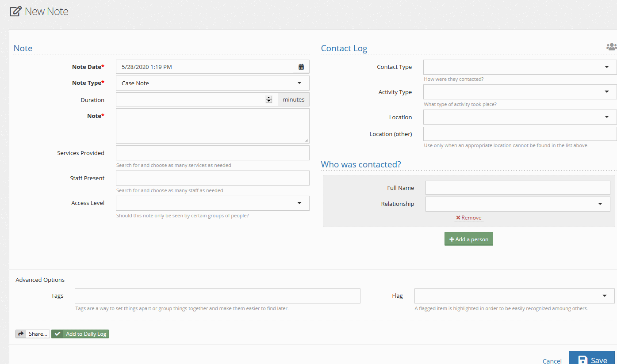The image size is (617, 364).
Task: Click the Full Name text field
Action: 517,187
